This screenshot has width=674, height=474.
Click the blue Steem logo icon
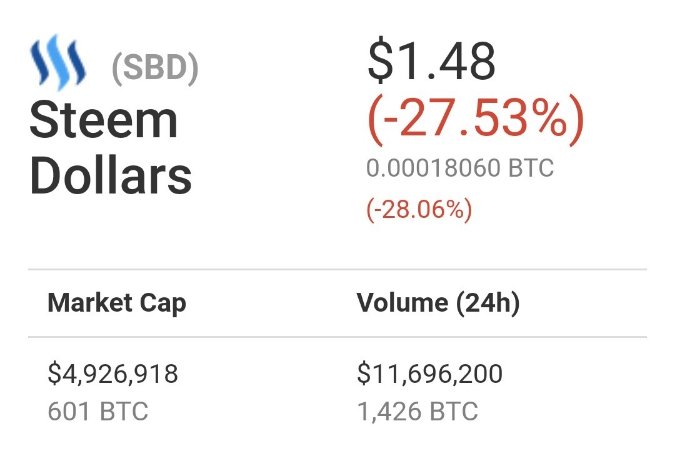pos(60,66)
